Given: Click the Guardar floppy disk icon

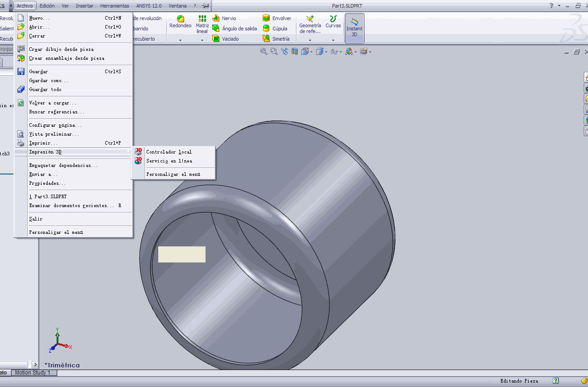Looking at the screenshot, I should [21, 71].
